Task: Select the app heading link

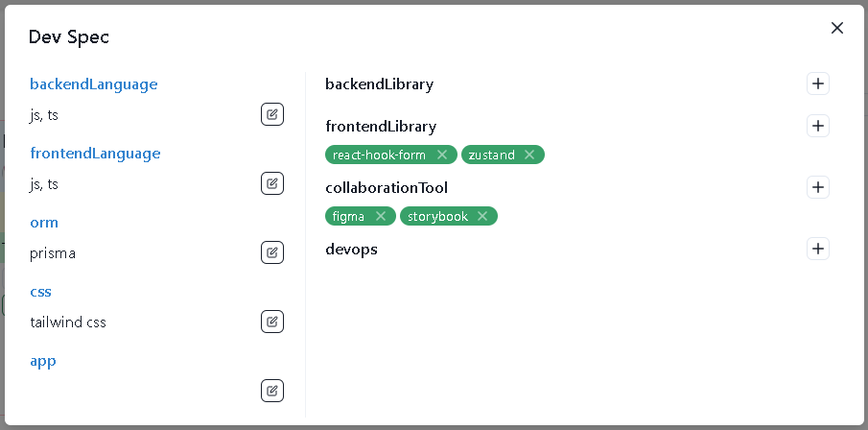Action: 43,361
